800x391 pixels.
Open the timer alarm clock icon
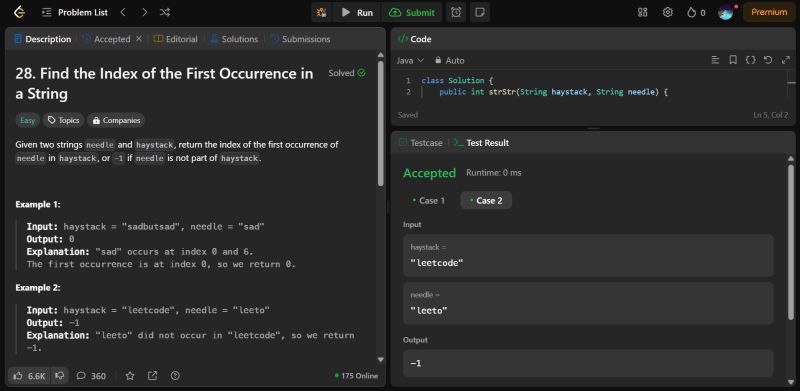coord(456,12)
